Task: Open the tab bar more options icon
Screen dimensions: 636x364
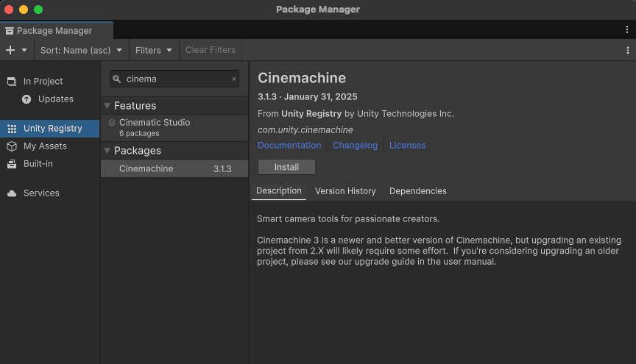Action: (626, 29)
